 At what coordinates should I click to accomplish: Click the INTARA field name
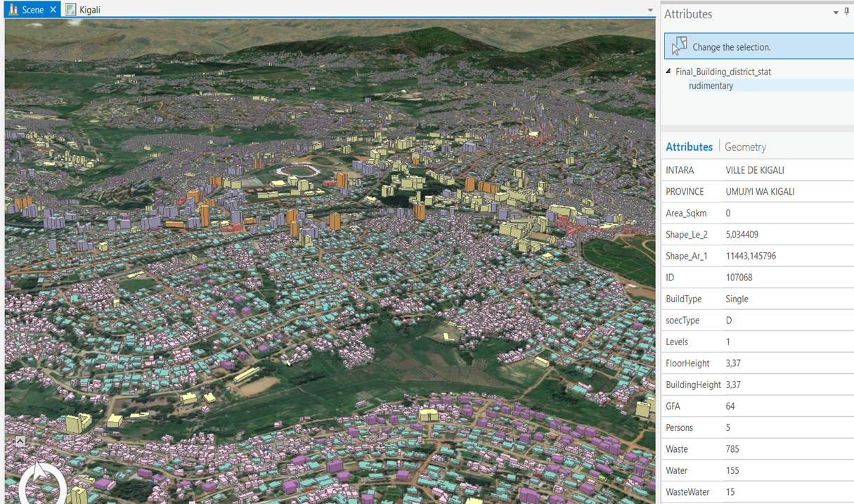(680, 170)
